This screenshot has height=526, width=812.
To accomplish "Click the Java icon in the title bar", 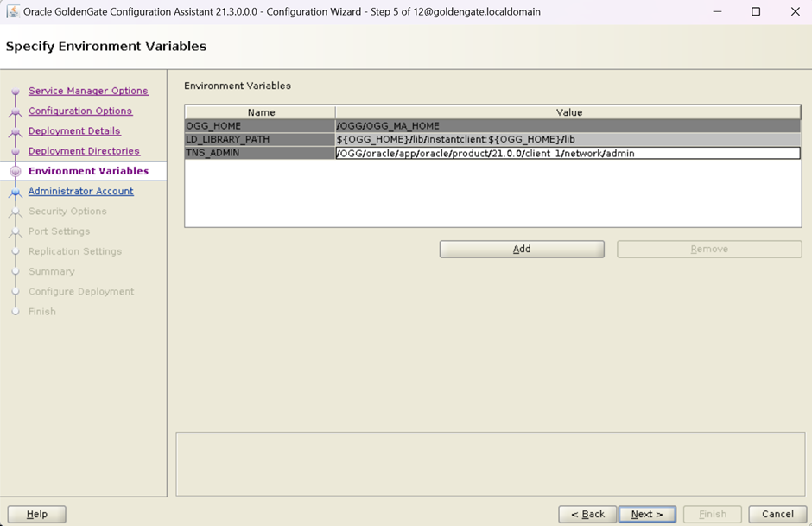I will coord(13,12).
